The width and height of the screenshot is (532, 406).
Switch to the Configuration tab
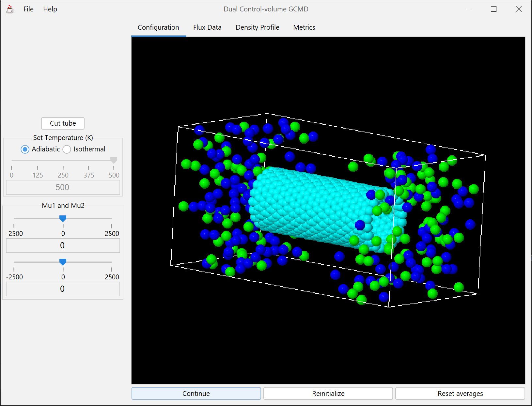158,27
